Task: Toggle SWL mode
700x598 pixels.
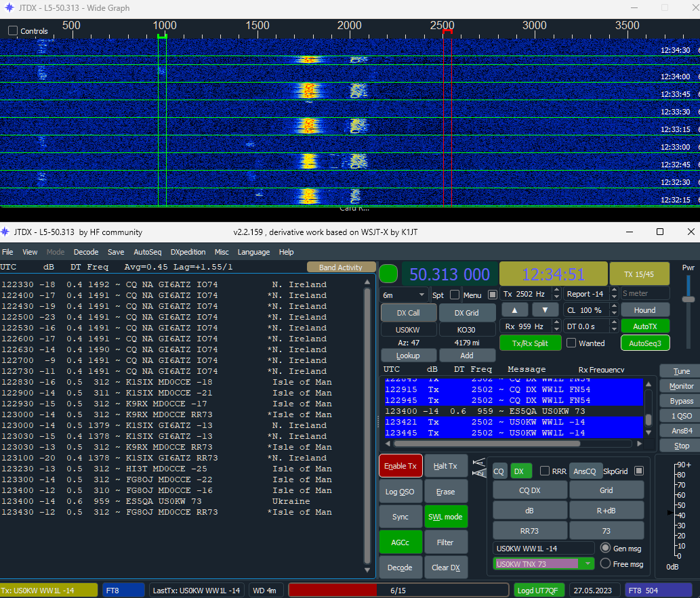Action: click(x=445, y=517)
